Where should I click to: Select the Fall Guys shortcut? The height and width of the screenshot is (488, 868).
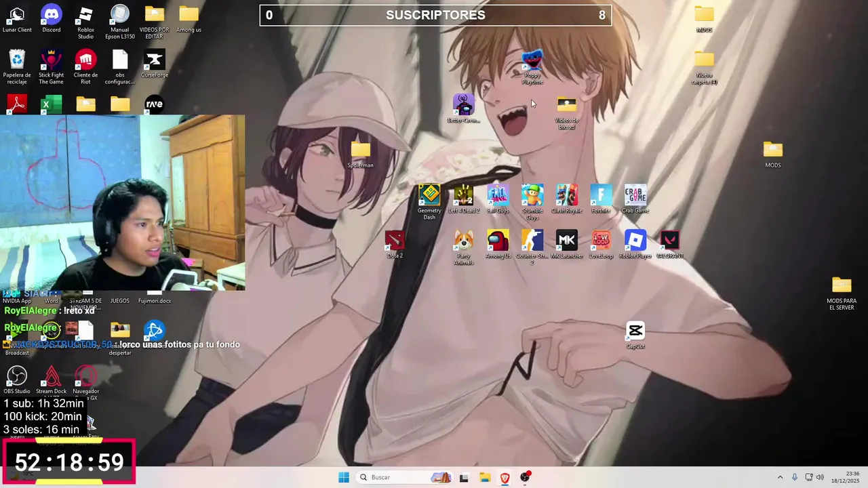[x=498, y=199]
